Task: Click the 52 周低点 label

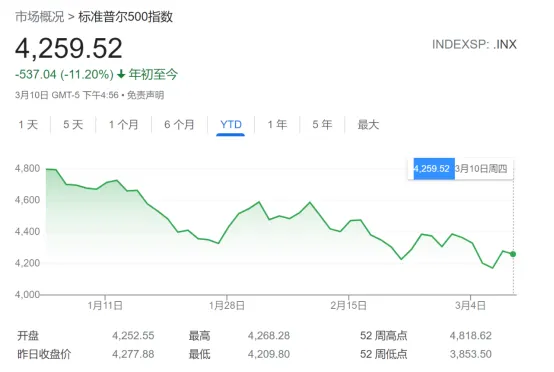Action: tap(384, 354)
